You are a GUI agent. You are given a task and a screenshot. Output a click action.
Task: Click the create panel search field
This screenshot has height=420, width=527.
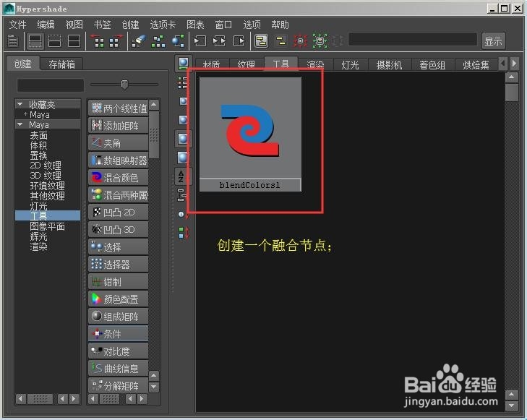pyautogui.click(x=51, y=85)
